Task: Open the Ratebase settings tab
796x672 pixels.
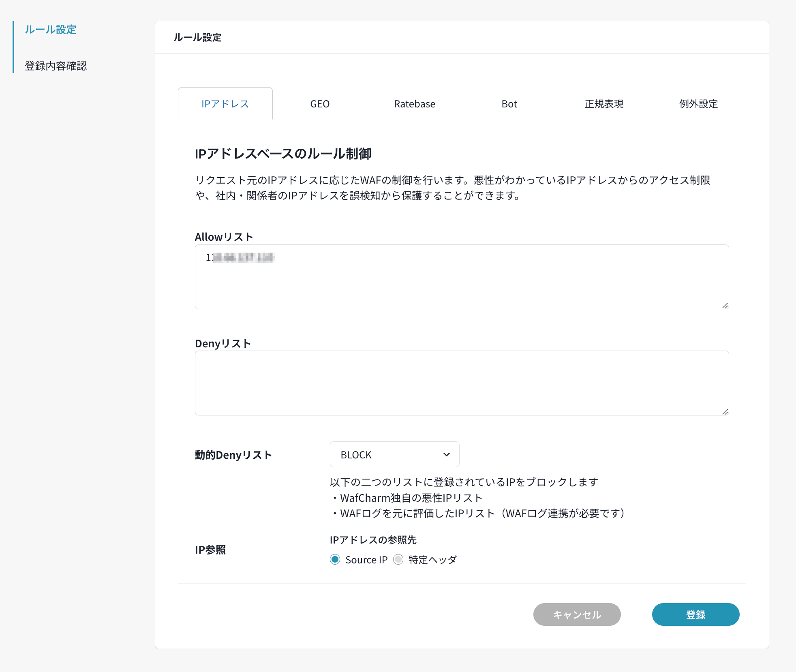Action: point(415,103)
